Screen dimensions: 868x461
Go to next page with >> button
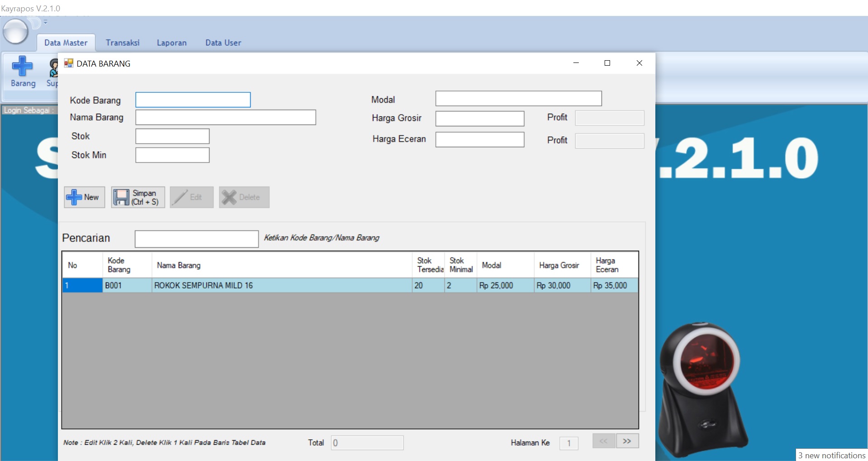click(x=627, y=441)
